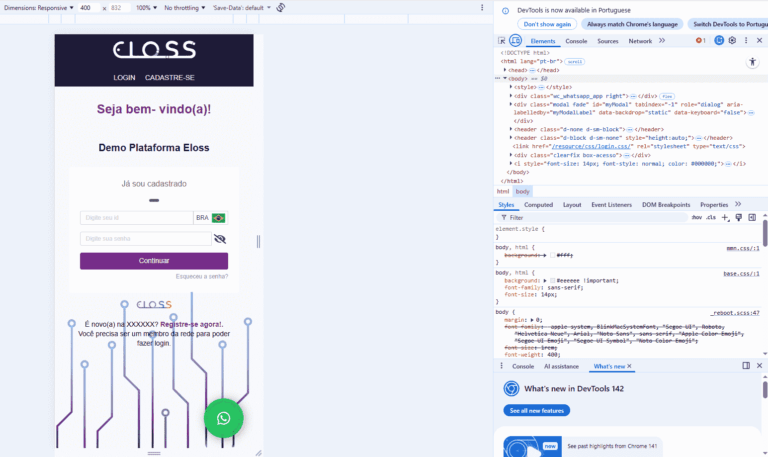This screenshot has width=768, height=457.
Task: Open the BRA country flag selector
Action: point(210,218)
